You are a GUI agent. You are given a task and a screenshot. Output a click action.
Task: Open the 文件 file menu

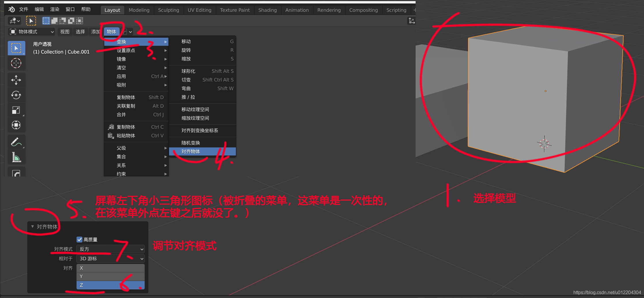click(x=24, y=10)
